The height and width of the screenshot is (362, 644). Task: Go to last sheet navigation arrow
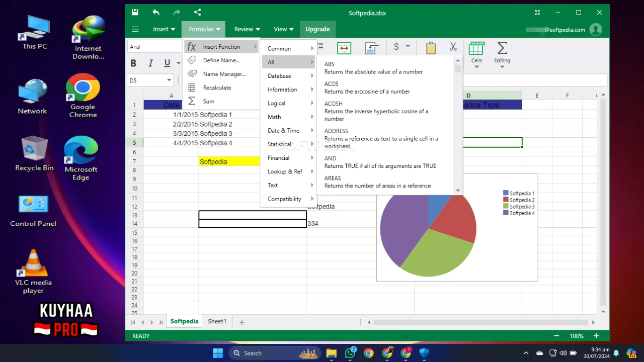tap(162, 322)
